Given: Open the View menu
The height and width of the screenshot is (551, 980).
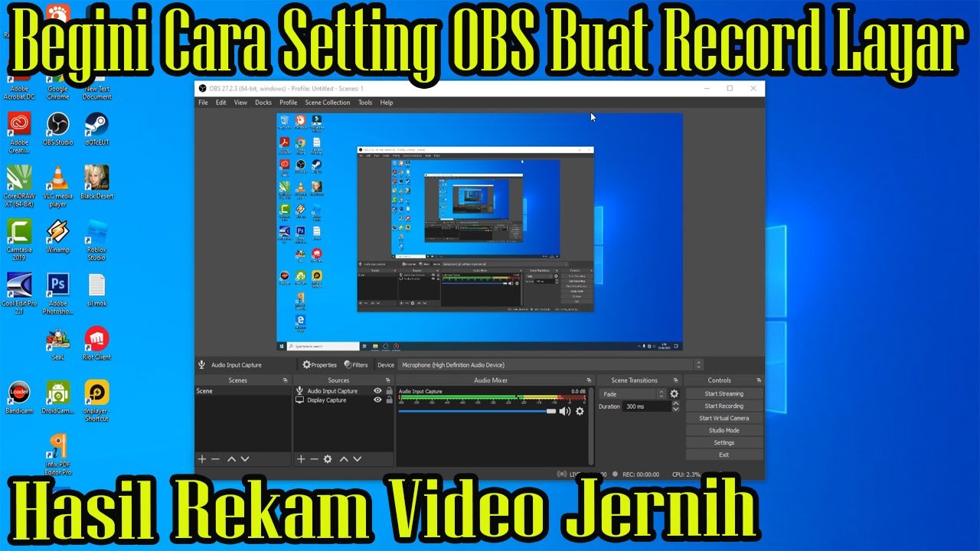Looking at the screenshot, I should (240, 103).
